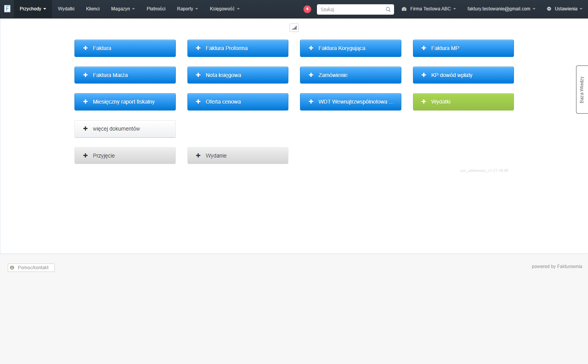Open the Firma Testowa ABC company dropdown
Screen dimensions: 588x364
[x=429, y=9]
